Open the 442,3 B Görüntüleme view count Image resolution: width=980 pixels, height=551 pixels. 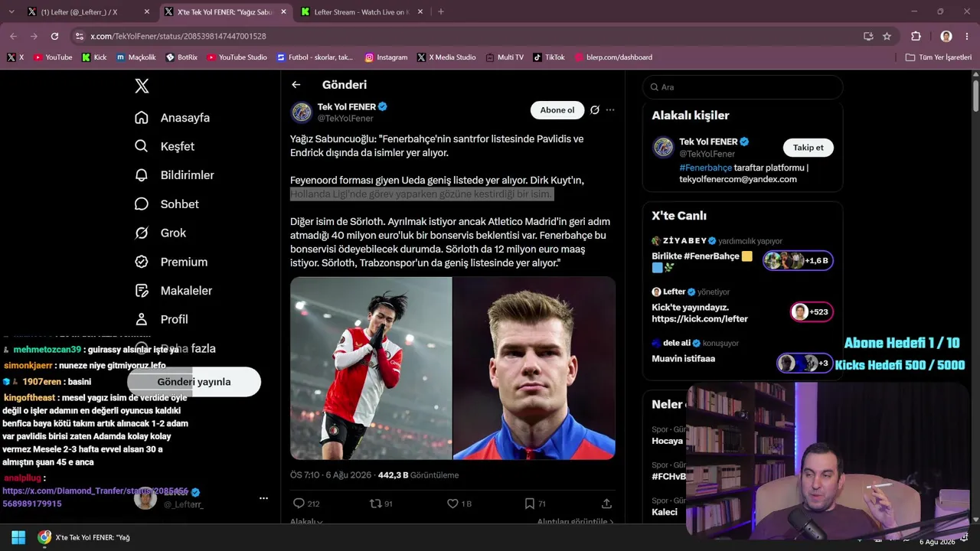418,475
